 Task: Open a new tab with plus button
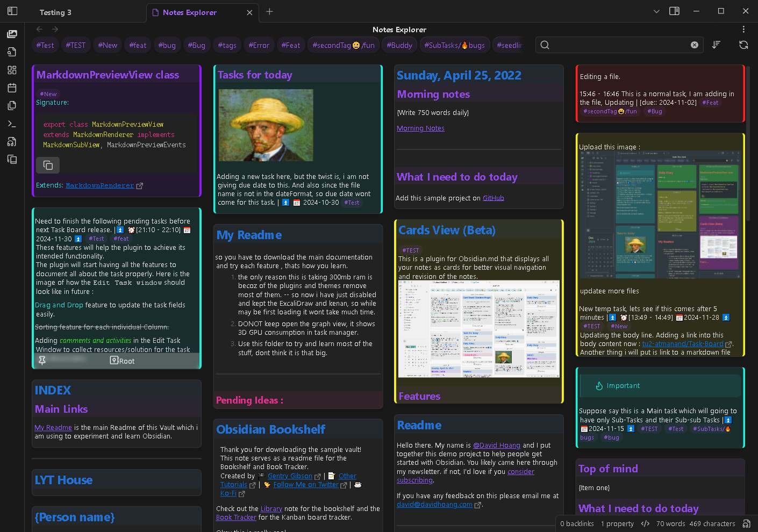pos(269,11)
